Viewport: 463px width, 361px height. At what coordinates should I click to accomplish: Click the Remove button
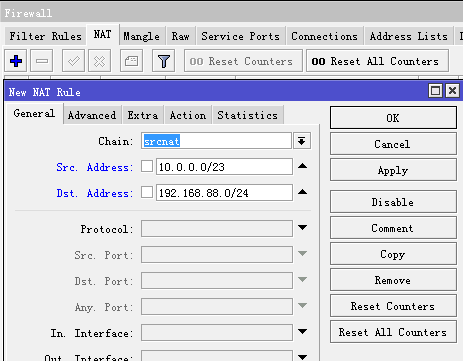coord(393,280)
